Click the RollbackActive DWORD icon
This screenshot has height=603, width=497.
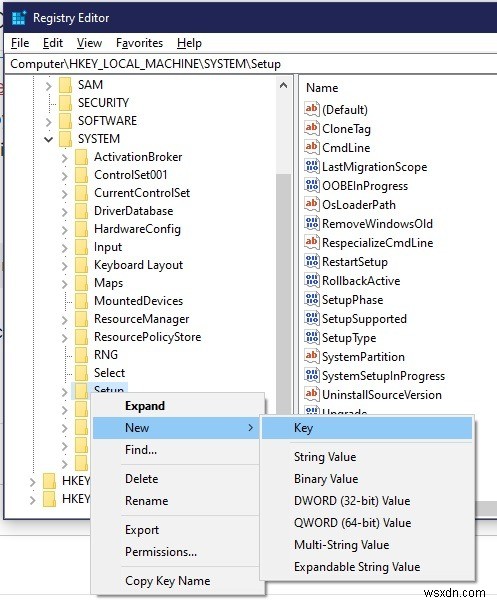(x=312, y=280)
